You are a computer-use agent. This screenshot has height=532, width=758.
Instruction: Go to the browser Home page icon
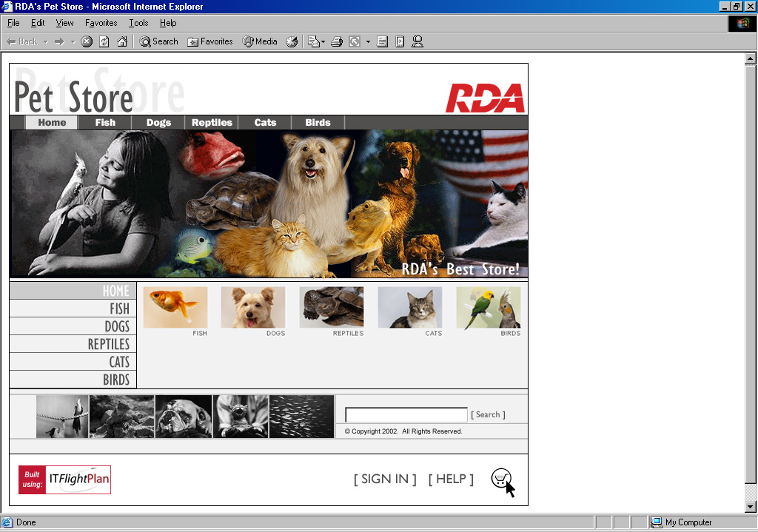122,41
